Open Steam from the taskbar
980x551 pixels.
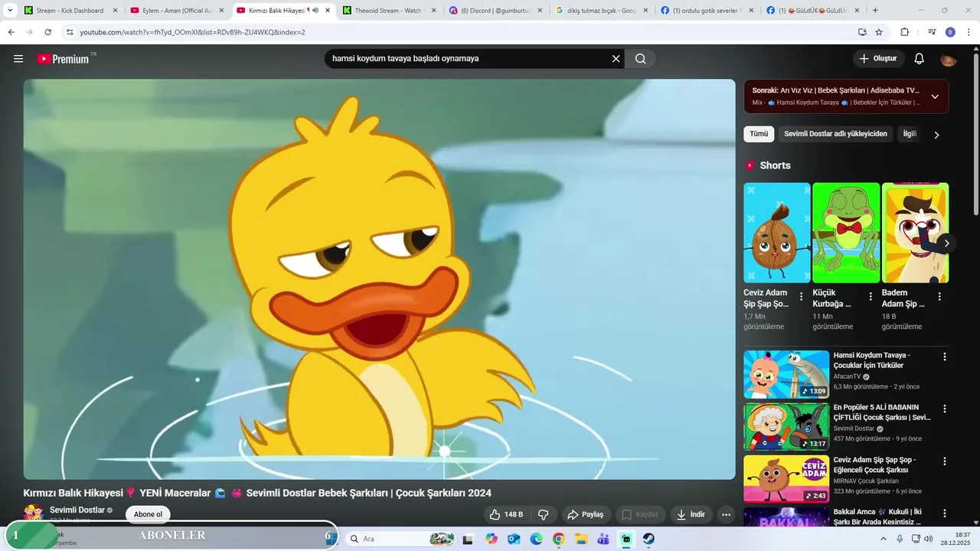click(648, 539)
